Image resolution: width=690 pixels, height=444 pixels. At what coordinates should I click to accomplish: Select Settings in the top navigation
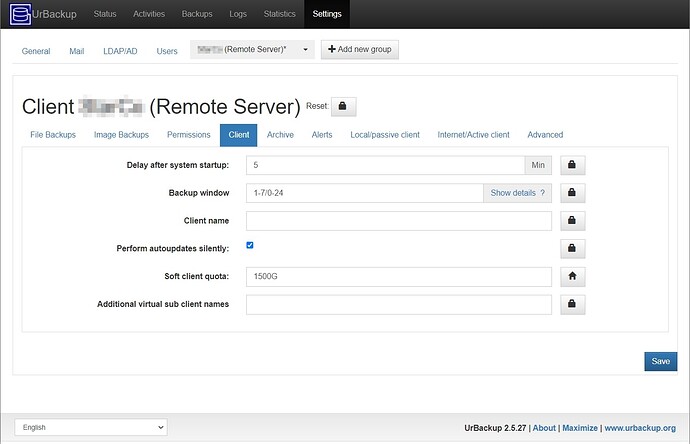(327, 14)
